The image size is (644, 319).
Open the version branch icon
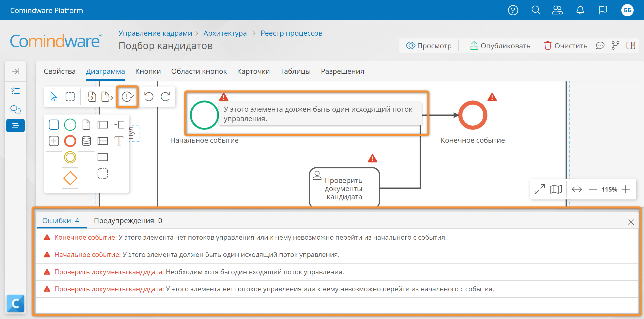(615, 46)
